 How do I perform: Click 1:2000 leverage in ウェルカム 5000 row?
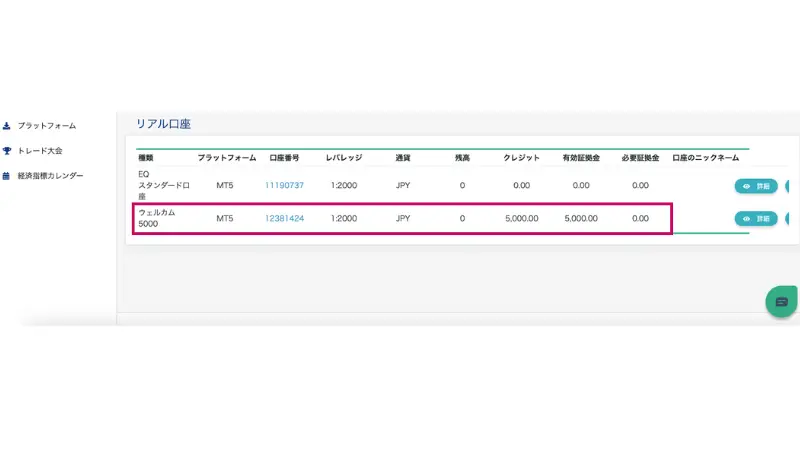coord(344,218)
